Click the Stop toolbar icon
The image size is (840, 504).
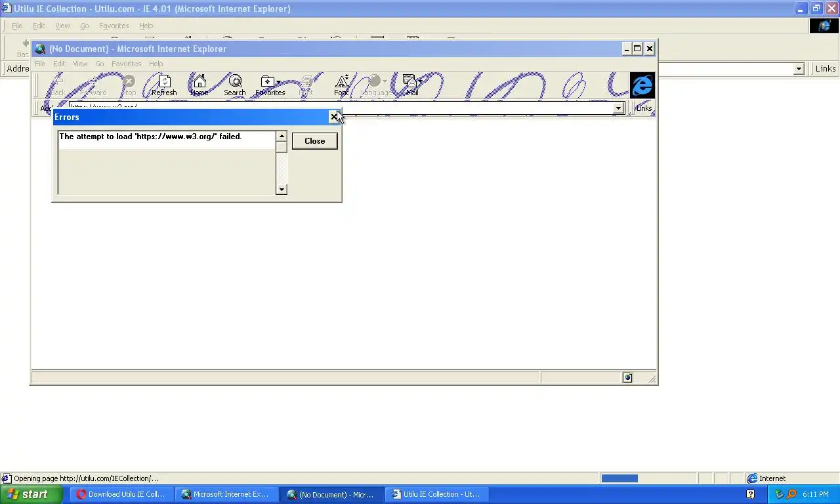click(129, 85)
